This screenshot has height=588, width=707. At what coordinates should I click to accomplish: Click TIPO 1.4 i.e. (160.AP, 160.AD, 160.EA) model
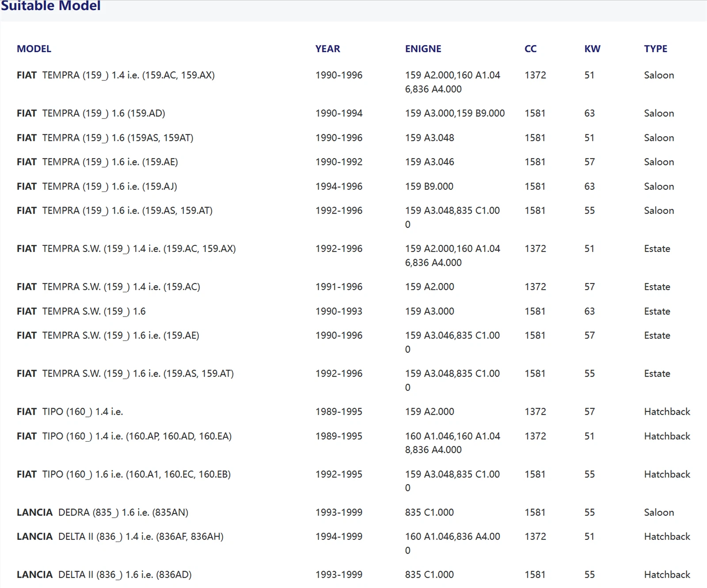(124, 436)
